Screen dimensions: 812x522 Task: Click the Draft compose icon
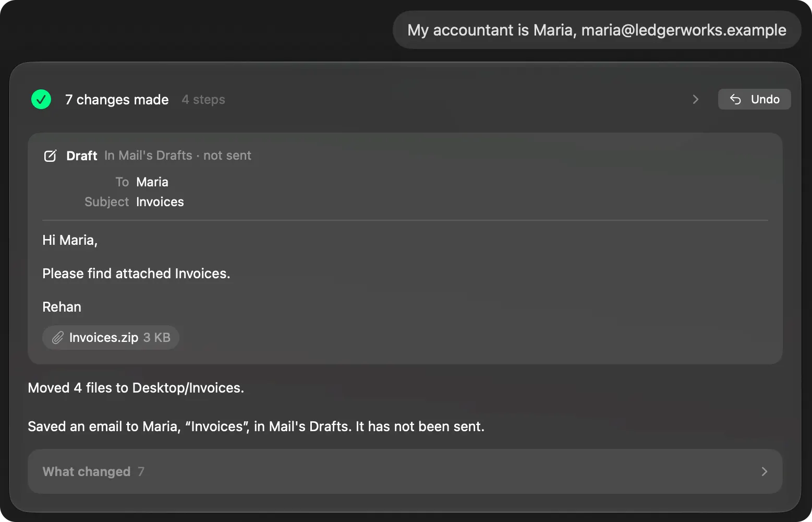tap(50, 156)
